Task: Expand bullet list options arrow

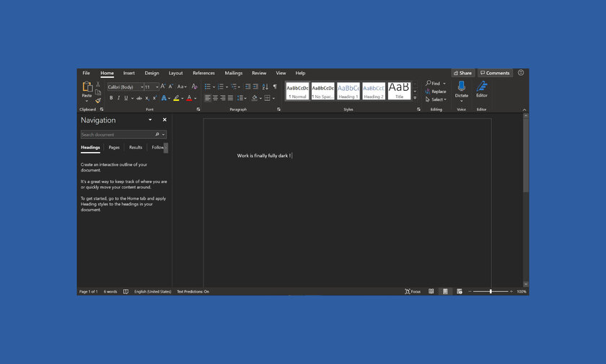Action: (214, 86)
